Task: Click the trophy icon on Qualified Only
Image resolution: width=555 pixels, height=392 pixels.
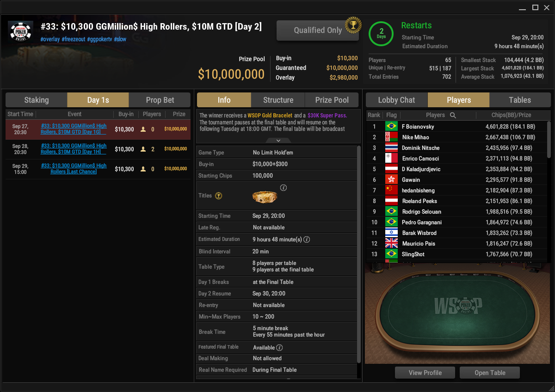Action: coord(353,24)
